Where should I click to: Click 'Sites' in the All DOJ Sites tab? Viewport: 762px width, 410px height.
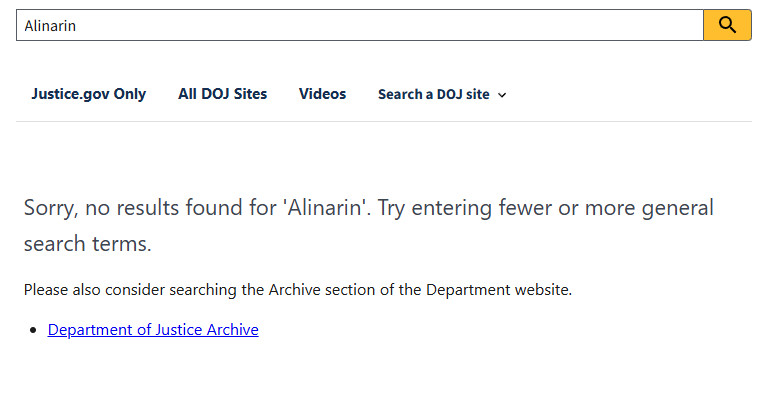point(247,94)
